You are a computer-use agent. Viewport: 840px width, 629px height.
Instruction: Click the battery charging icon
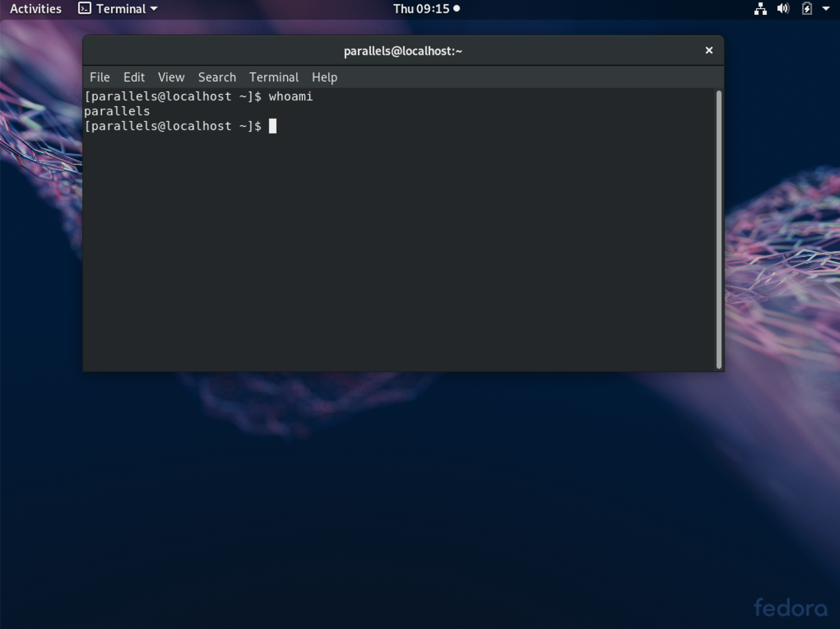[807, 9]
